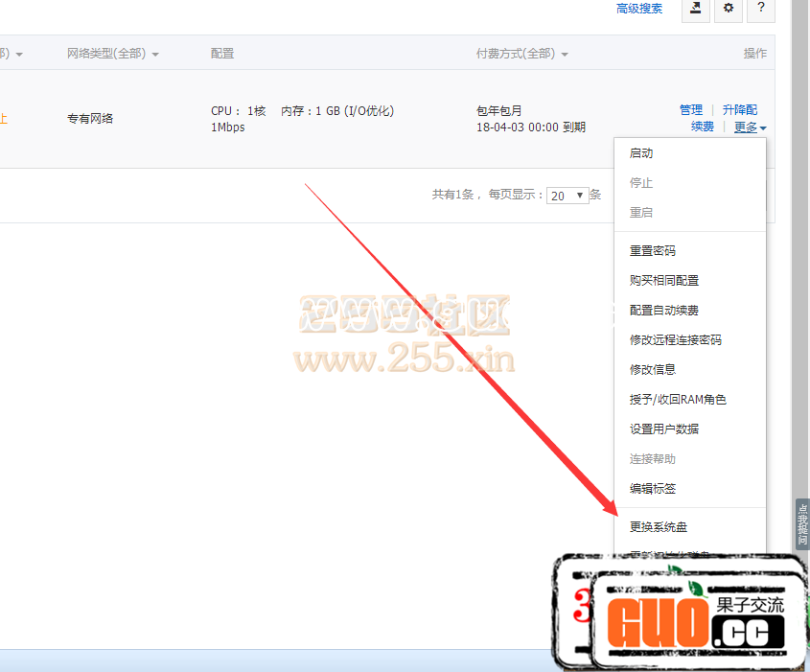Open the 高级搜索 link
The width and height of the screenshot is (810, 672).
[x=639, y=9]
